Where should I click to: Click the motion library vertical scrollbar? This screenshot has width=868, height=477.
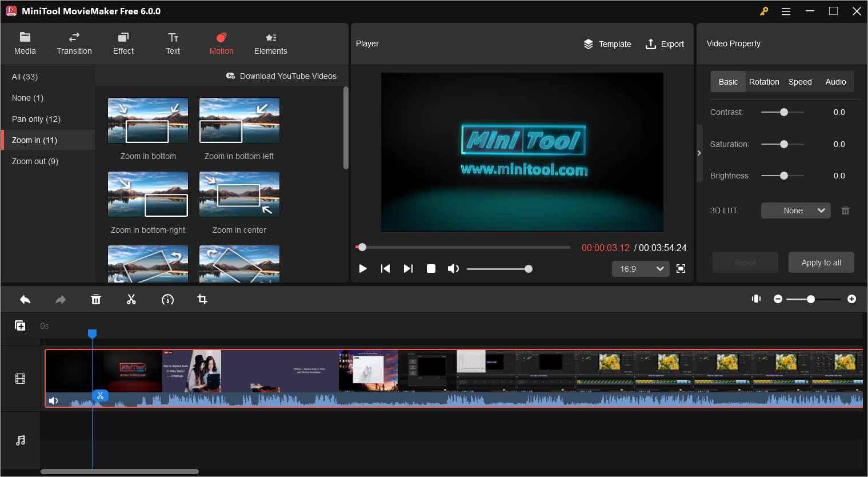346,128
